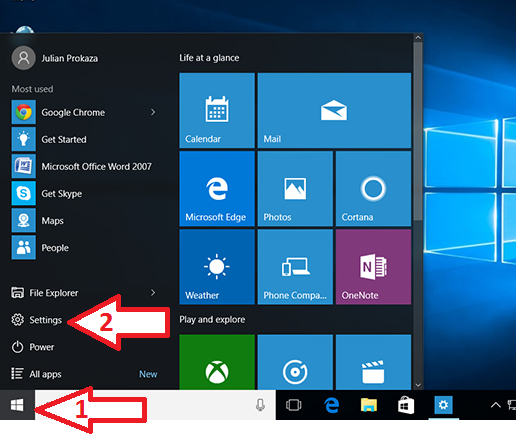
Task: Launch the OneNote tile
Action: (373, 267)
